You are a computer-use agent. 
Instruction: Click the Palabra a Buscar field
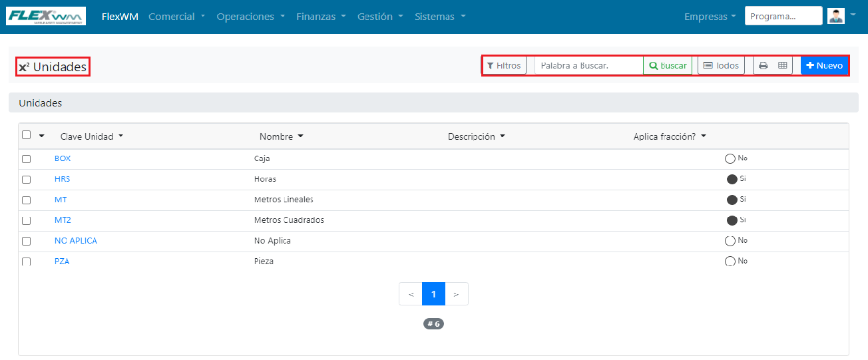[x=588, y=65]
